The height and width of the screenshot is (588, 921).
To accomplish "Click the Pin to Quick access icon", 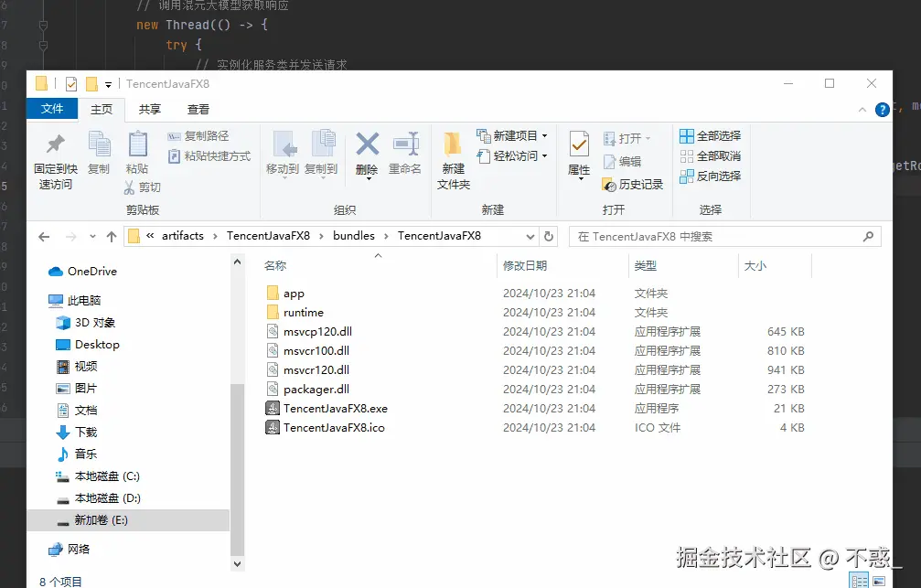I will point(55,144).
